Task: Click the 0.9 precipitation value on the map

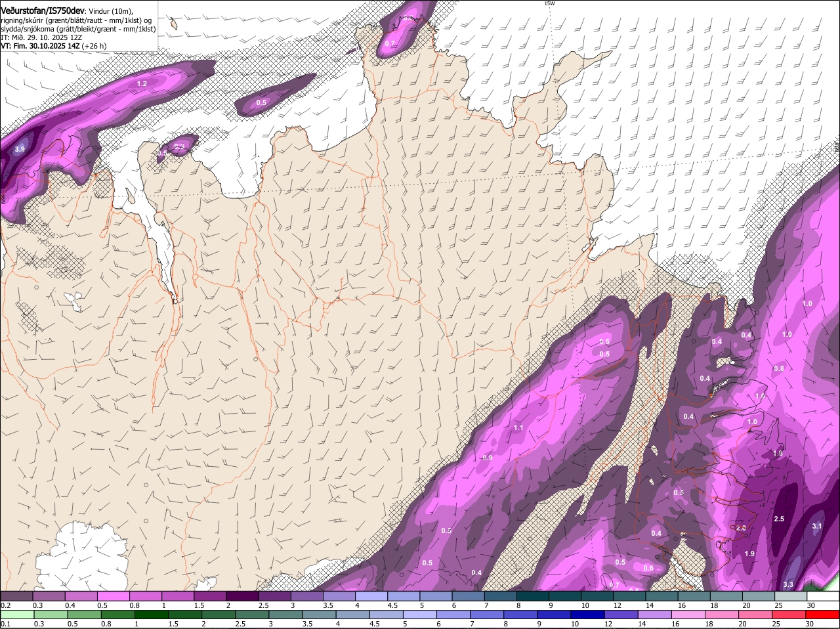Action: click(x=488, y=458)
